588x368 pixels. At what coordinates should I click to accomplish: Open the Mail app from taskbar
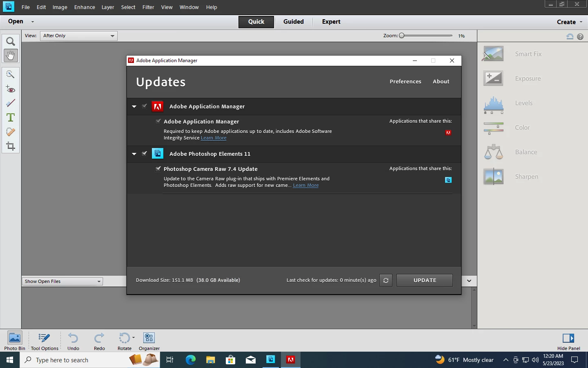pos(250,360)
